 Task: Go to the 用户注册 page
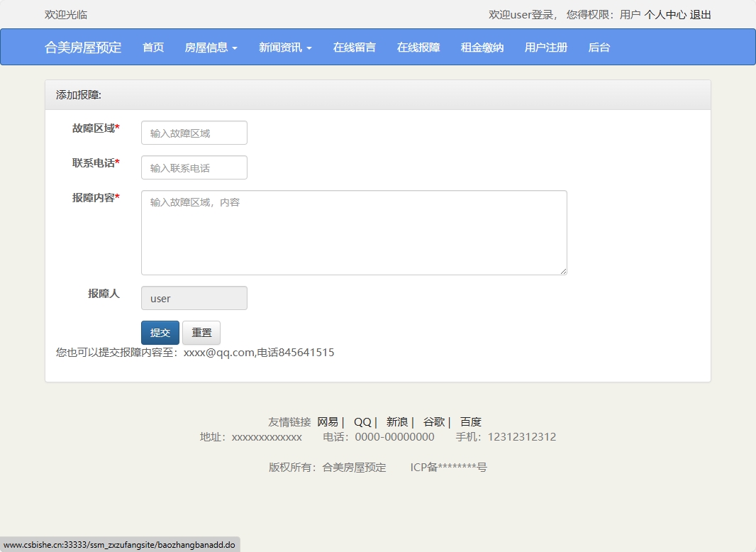click(x=545, y=47)
